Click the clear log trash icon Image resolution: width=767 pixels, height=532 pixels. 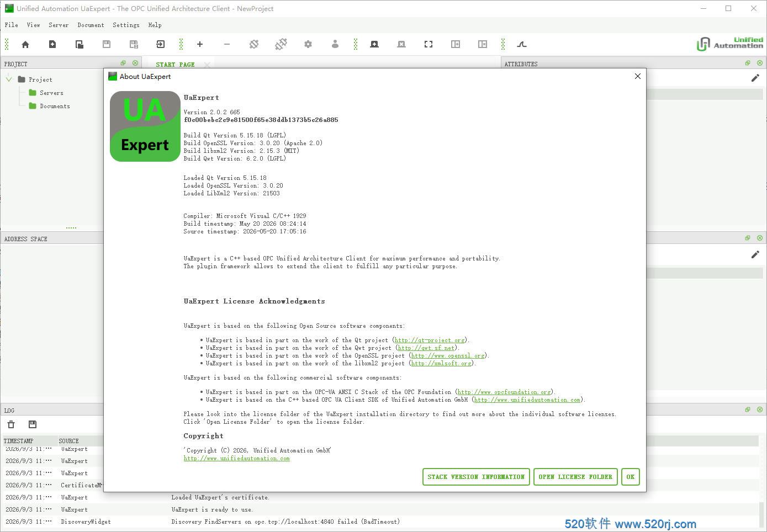[x=11, y=424]
